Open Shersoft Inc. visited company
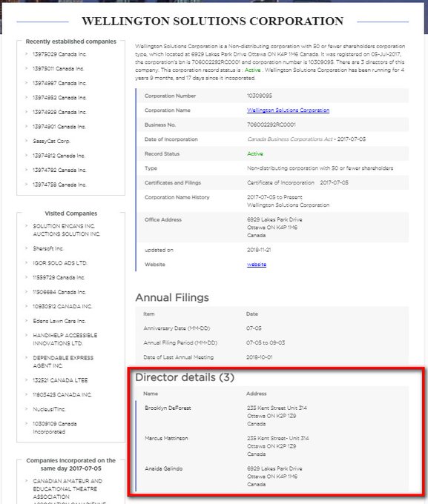 48,248
